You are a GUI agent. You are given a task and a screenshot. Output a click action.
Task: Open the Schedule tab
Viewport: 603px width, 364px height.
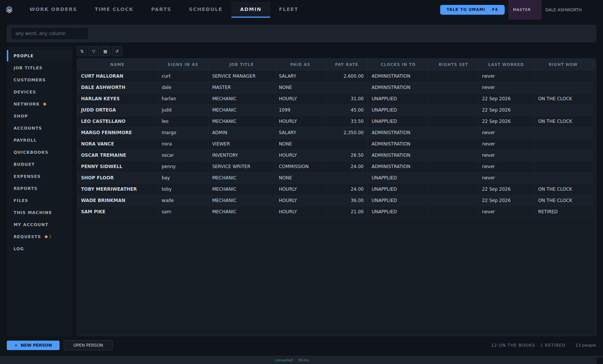[x=205, y=9]
